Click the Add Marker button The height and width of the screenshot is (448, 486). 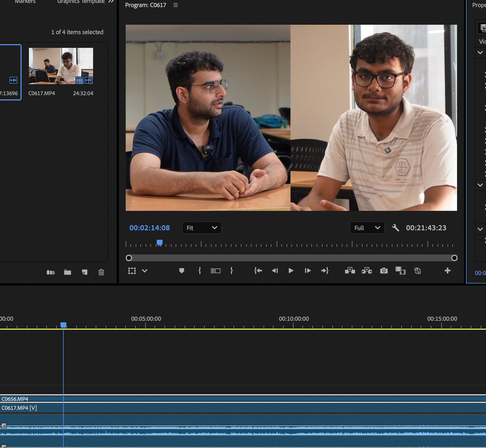click(x=182, y=271)
